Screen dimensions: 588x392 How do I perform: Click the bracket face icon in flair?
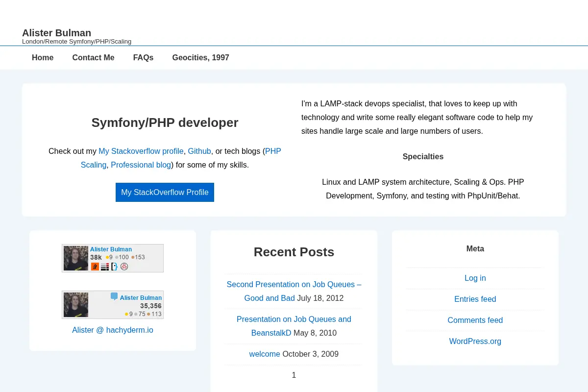[x=114, y=267]
